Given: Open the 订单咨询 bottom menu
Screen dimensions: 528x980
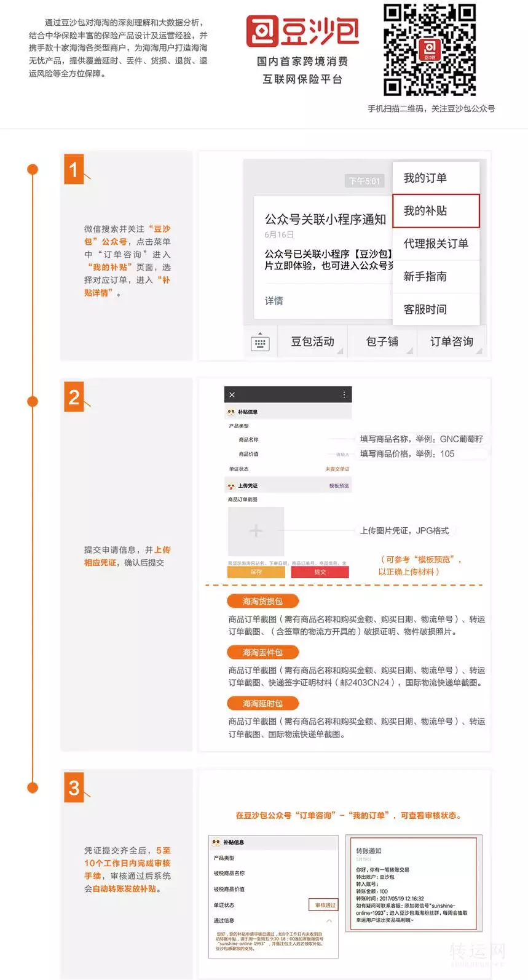Looking at the screenshot, I should (x=451, y=342).
